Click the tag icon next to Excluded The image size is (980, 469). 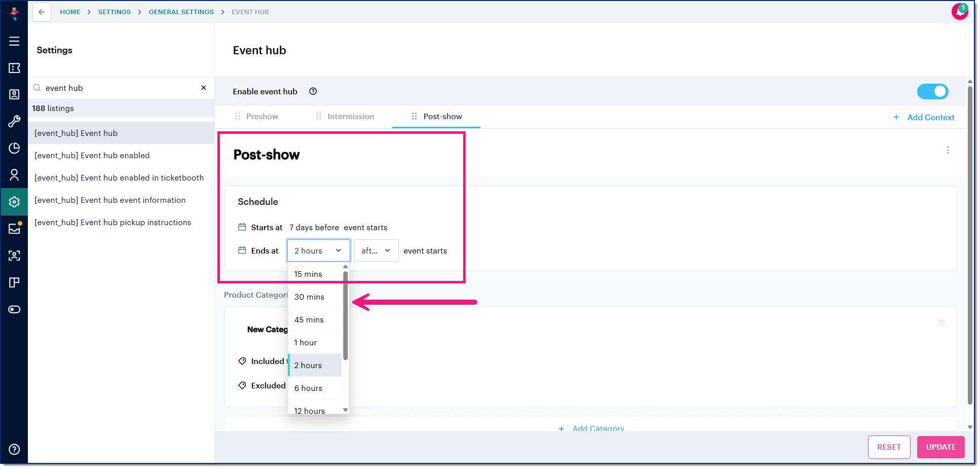tap(242, 385)
